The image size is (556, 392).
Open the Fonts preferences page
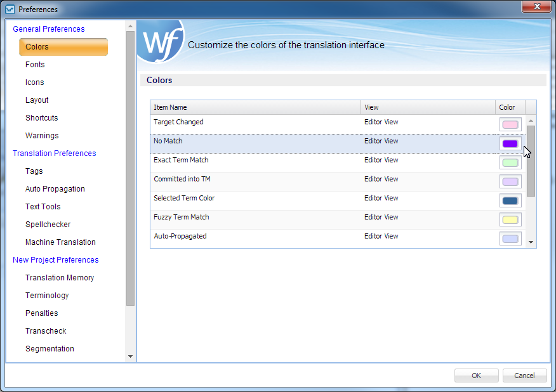coord(35,65)
